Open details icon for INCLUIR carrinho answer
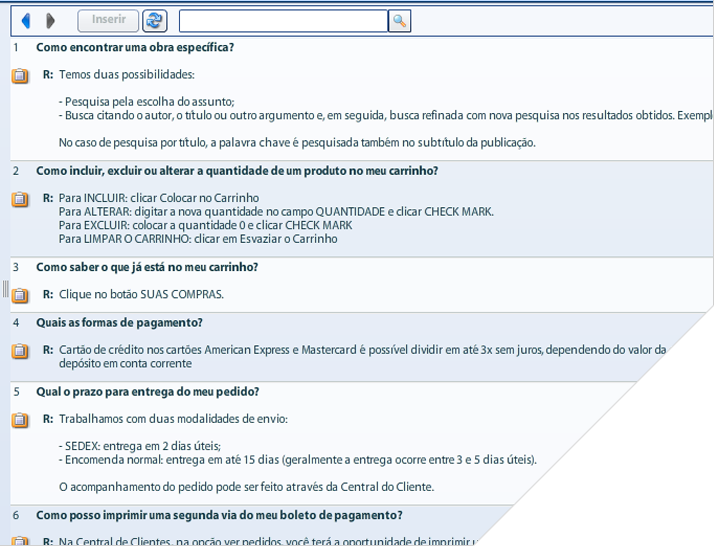The image size is (715, 547). pyautogui.click(x=20, y=199)
